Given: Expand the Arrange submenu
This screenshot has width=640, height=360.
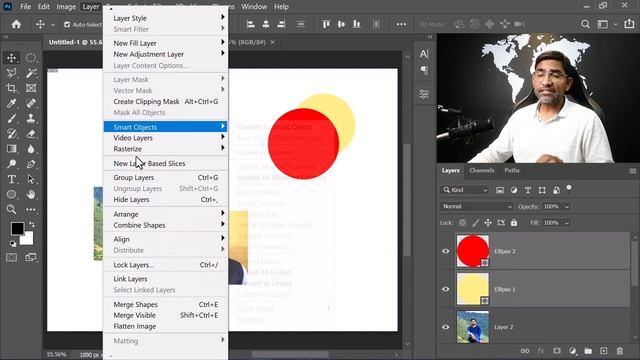Looking at the screenshot, I should point(166,214).
